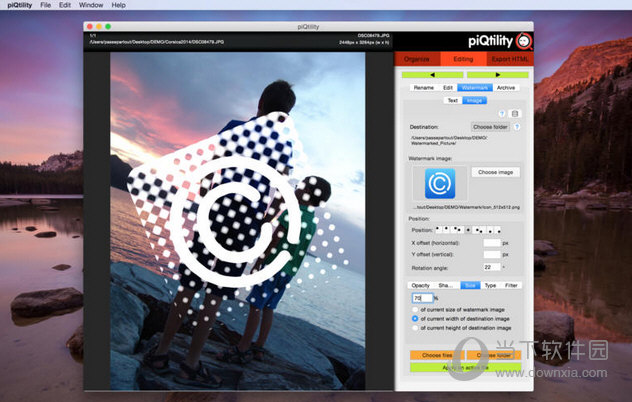Click the DSC08479.JPG file path text
Image resolution: width=632 pixels, height=402 pixels.
pos(156,42)
